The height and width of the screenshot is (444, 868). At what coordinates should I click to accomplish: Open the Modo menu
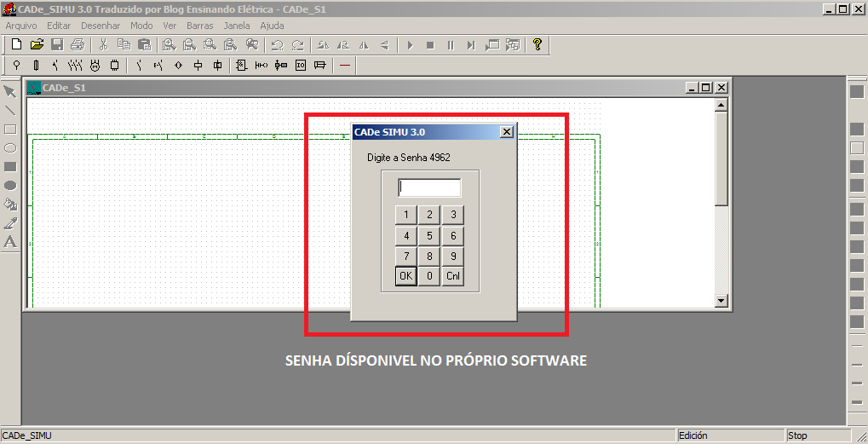point(141,26)
